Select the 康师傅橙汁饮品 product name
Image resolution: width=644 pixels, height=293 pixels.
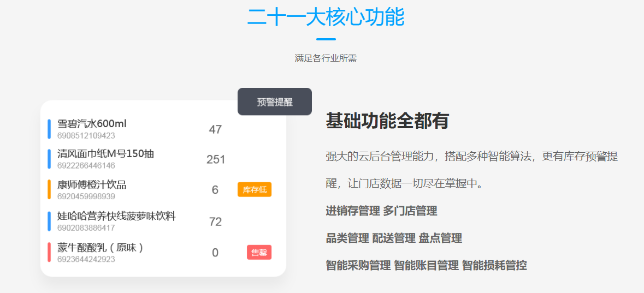click(x=92, y=184)
